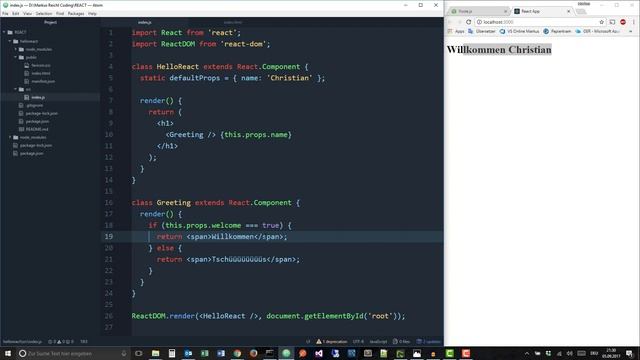Open the deprecation warning in status bar
The width and height of the screenshot is (640, 360).
(x=331, y=341)
